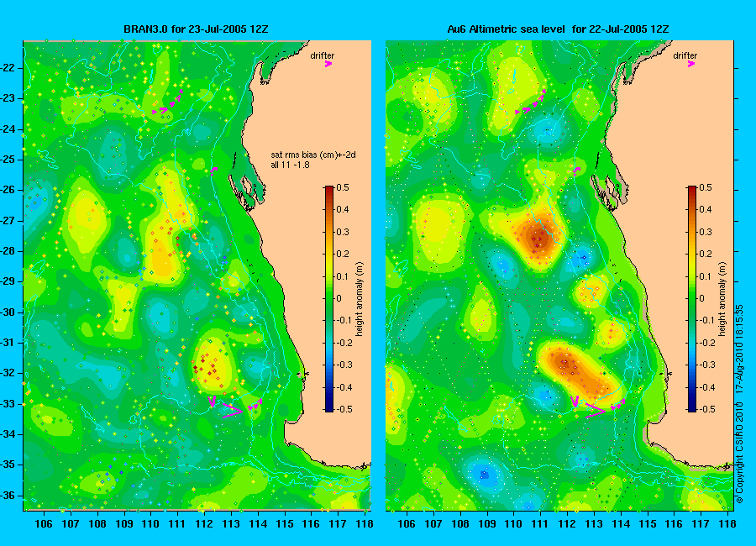Click the -33 latitude axis label
Viewport: 756px width, 546px height.
point(9,404)
